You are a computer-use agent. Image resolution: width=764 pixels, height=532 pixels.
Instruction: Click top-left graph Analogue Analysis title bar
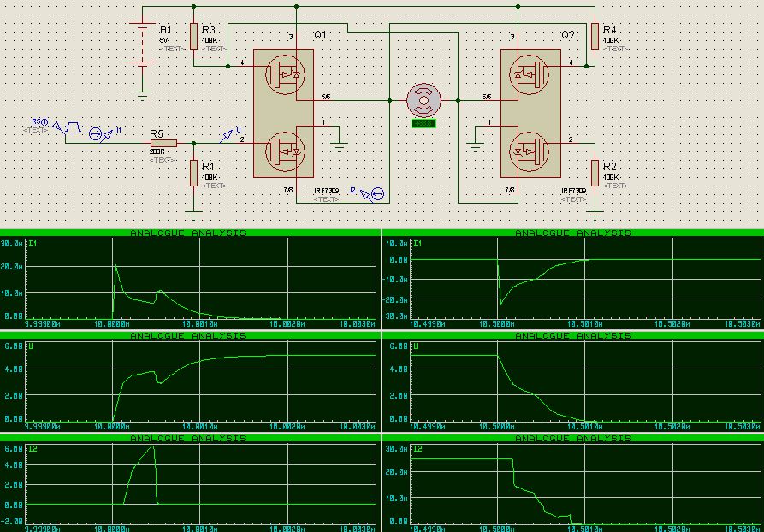tap(188, 233)
